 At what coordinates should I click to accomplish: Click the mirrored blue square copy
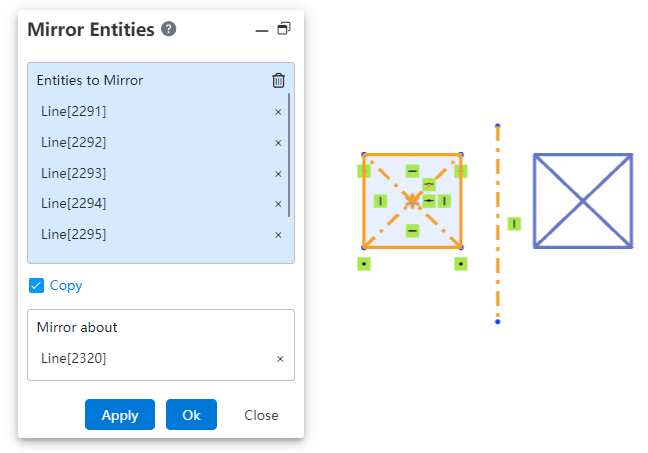[x=583, y=201]
